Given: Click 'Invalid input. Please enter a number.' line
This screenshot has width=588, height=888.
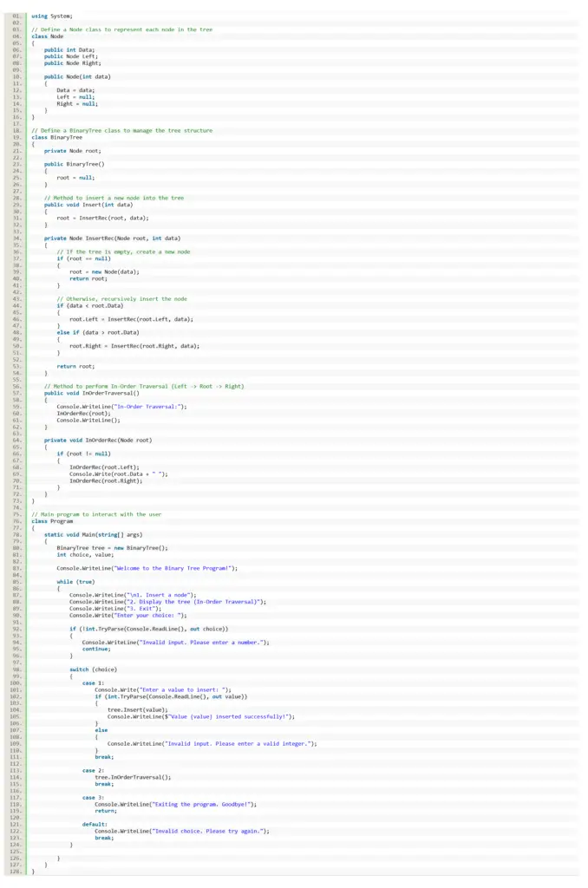Looking at the screenshot, I should pyautogui.click(x=175, y=643).
